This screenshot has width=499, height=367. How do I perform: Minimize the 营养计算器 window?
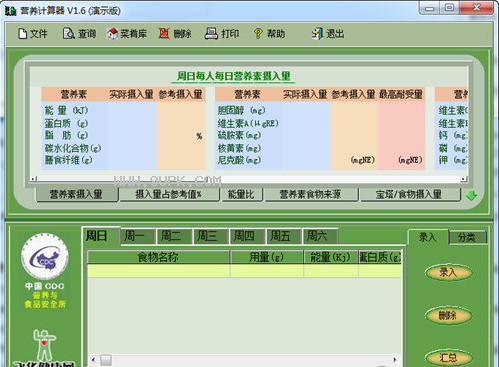click(429, 8)
